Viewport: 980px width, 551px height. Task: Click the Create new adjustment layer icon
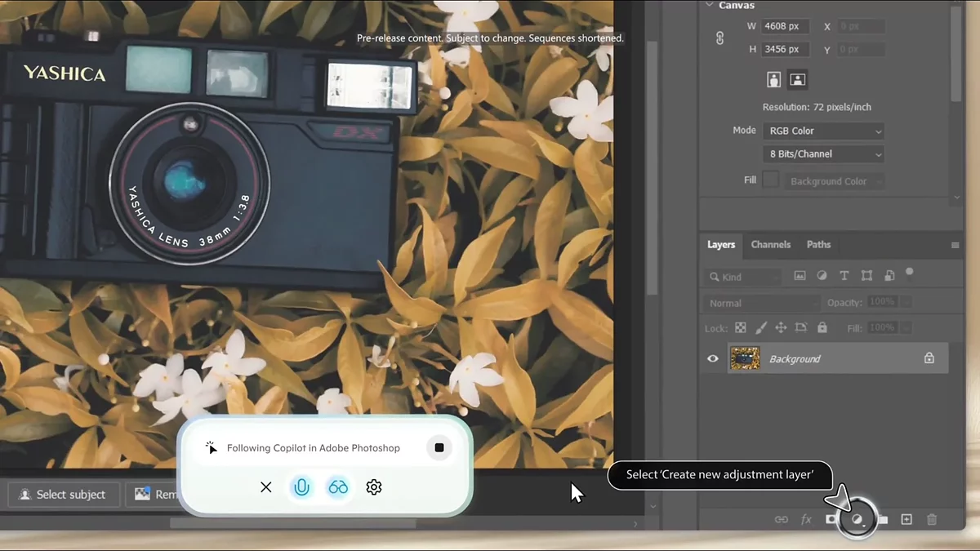pyautogui.click(x=857, y=519)
